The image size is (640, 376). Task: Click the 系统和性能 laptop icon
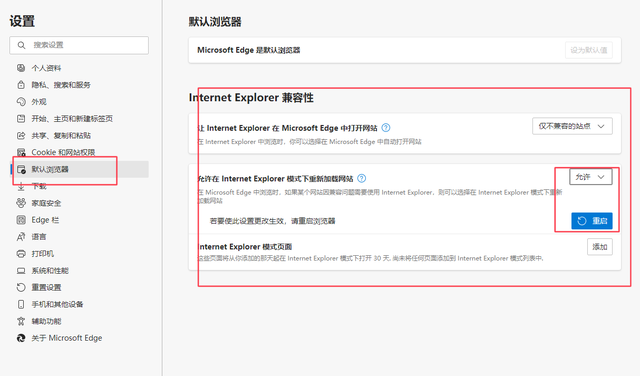(x=21, y=271)
